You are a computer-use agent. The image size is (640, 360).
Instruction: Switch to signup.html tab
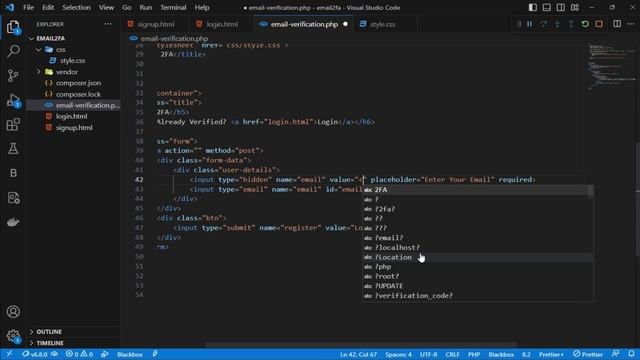[x=156, y=24]
